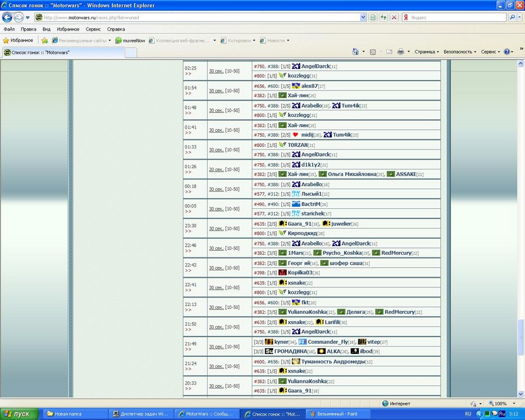This screenshot has height=420, width=525.
Task: Expand the Сервис command bar dropdown
Action: pyautogui.click(x=490, y=52)
